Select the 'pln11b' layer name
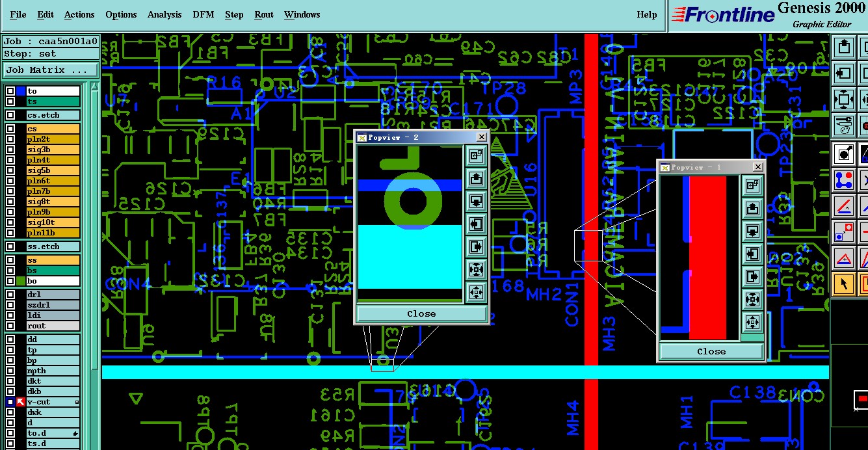868x450 pixels. pyautogui.click(x=53, y=233)
